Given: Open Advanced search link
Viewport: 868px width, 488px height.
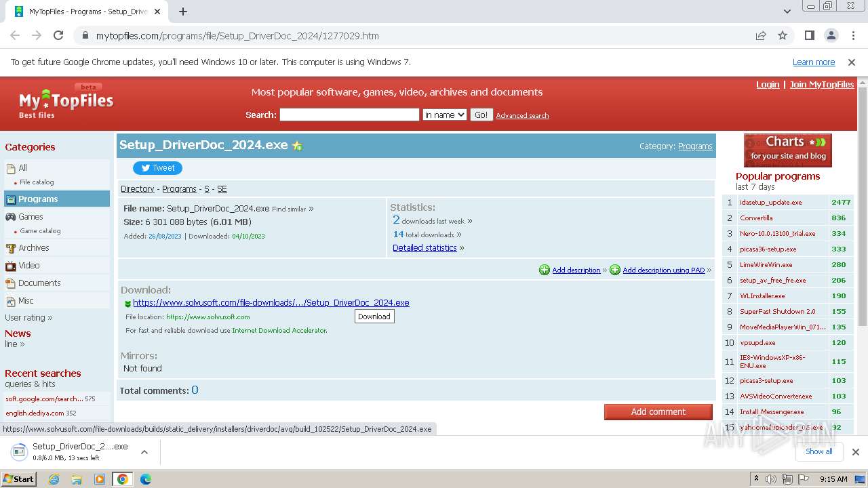Looking at the screenshot, I should click(522, 116).
